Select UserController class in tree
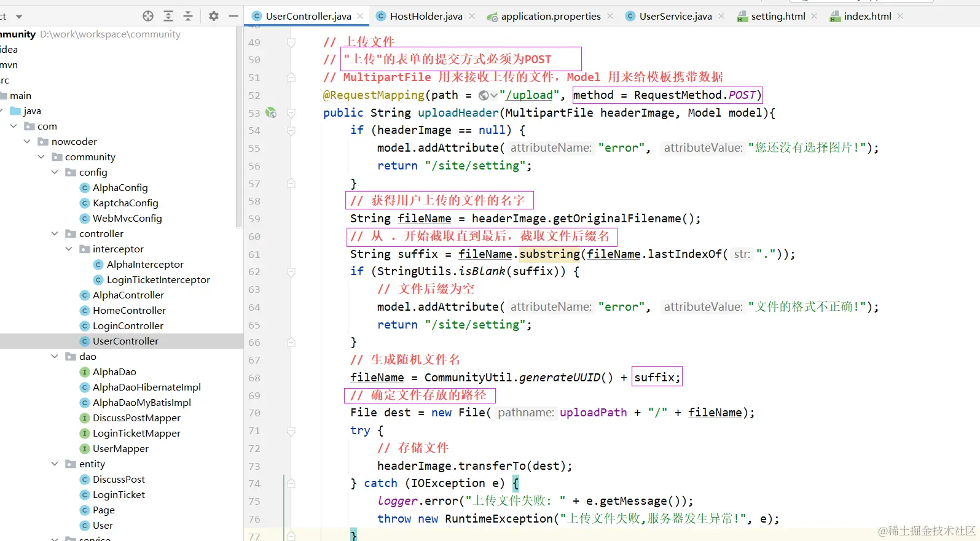980x541 pixels. pyautogui.click(x=125, y=341)
